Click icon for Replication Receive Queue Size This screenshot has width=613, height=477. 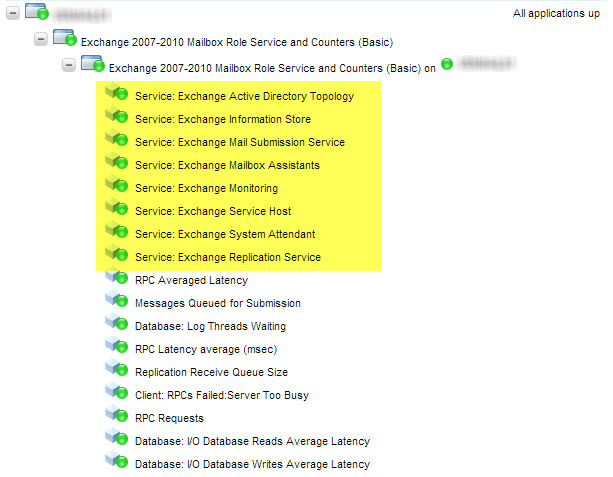(117, 368)
